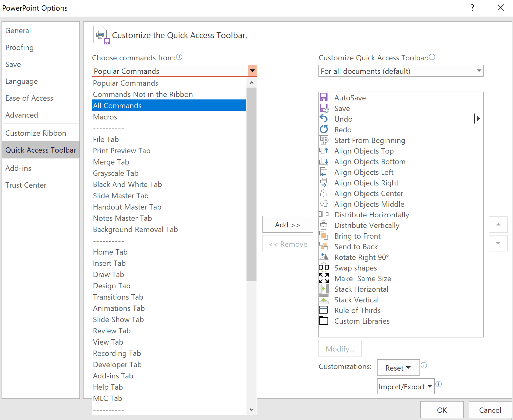Image resolution: width=513 pixels, height=420 pixels.
Task: Select Home Tab in the dropdown list
Action: [x=169, y=252]
